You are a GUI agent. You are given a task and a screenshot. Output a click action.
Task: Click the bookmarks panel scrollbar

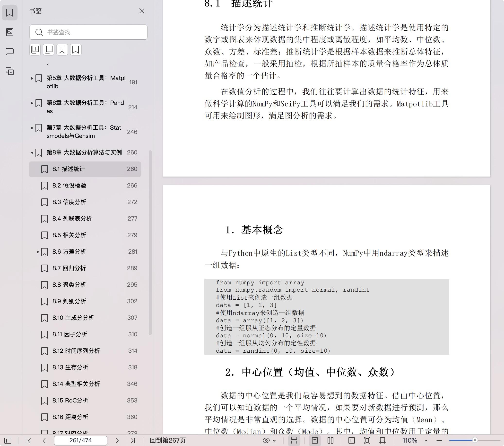150,243
